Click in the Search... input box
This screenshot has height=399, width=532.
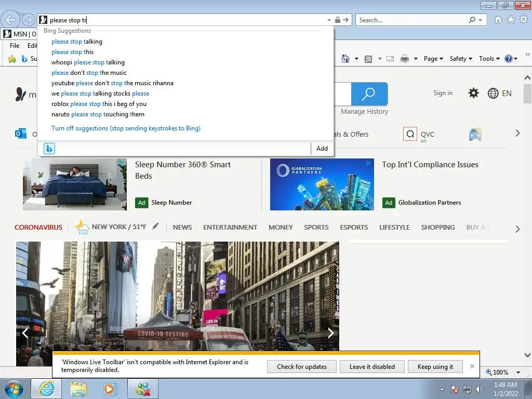click(412, 20)
